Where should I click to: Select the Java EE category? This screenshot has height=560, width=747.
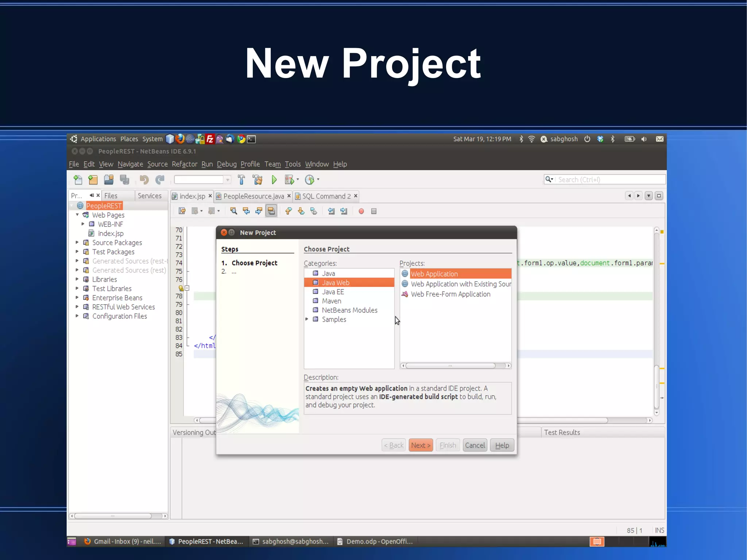pyautogui.click(x=333, y=292)
